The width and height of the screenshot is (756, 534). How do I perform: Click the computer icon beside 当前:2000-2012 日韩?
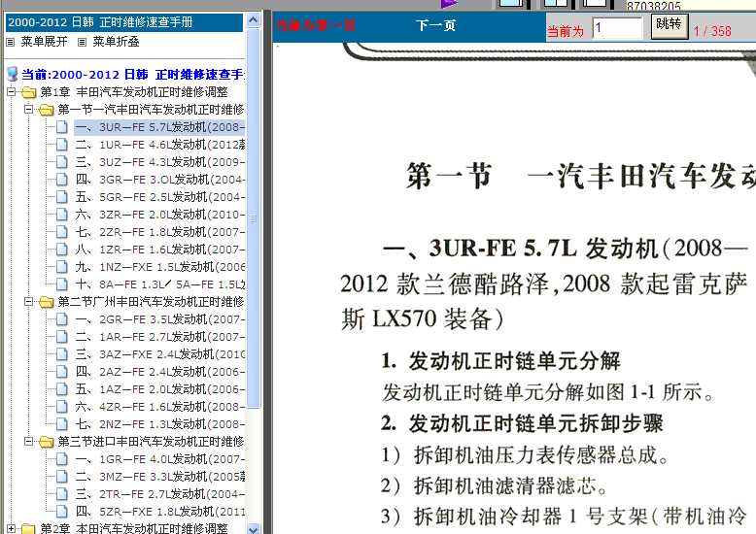pyautogui.click(x=13, y=74)
